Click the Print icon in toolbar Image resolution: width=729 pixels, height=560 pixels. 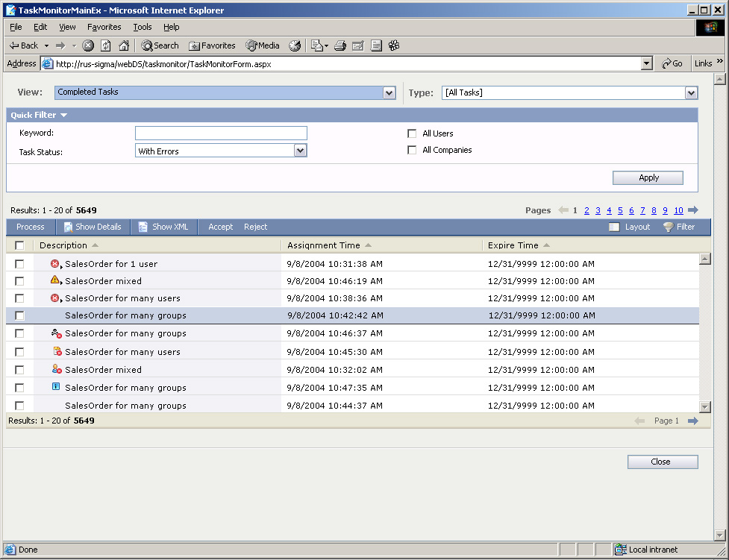(x=340, y=45)
